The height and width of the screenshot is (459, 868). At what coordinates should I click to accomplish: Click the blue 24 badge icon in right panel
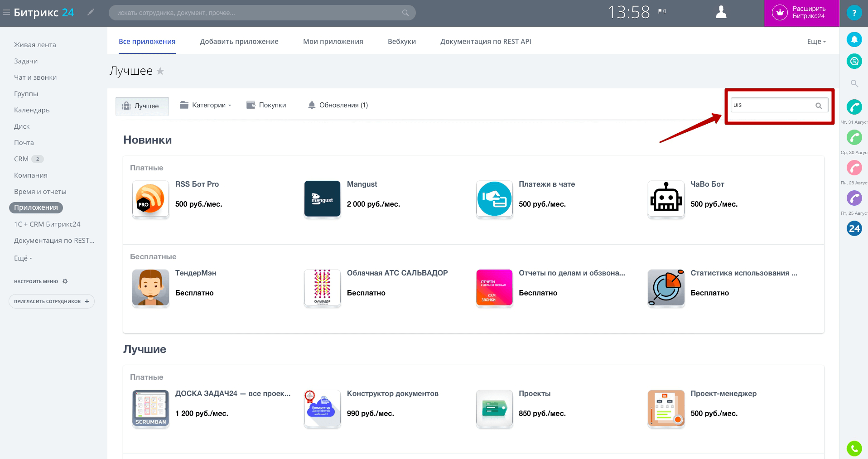[x=854, y=228]
